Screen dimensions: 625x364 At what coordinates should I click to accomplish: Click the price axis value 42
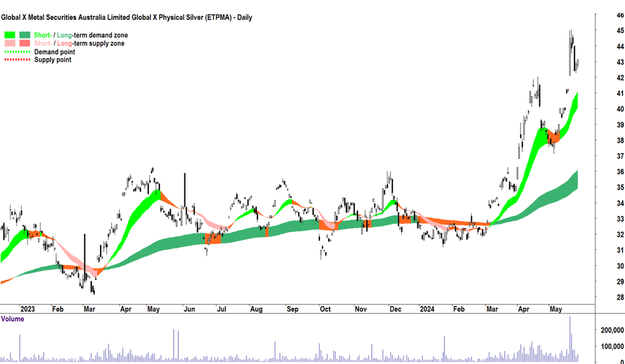(x=620, y=77)
